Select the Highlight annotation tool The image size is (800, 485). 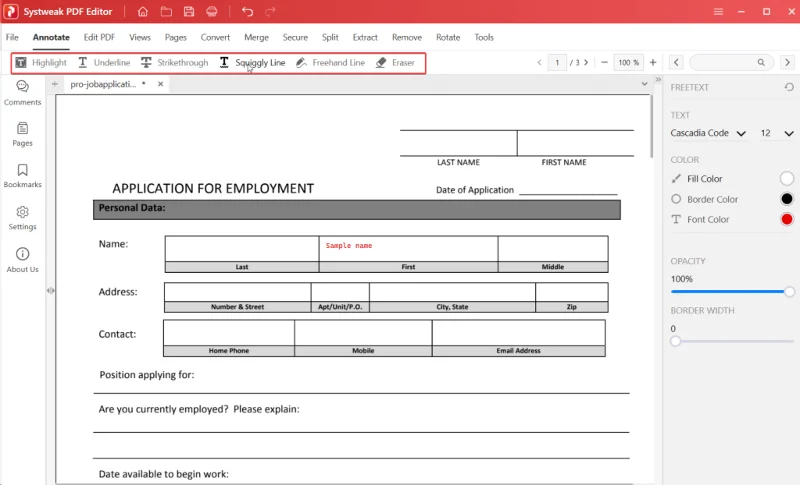click(41, 63)
